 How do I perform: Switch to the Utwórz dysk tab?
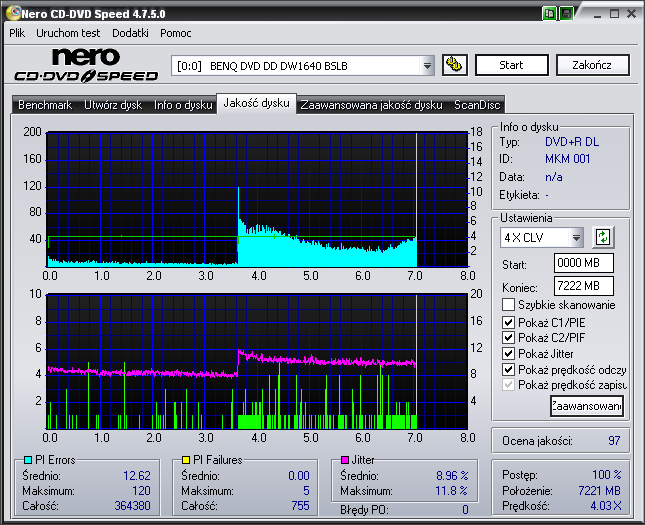click(x=113, y=105)
